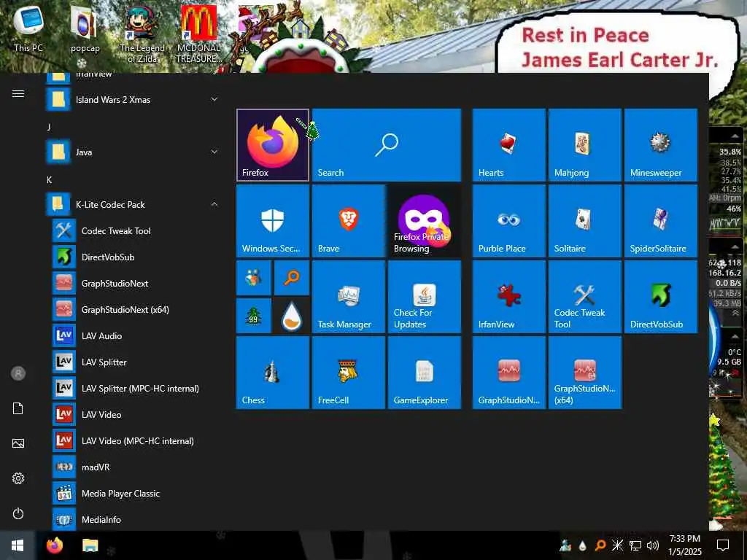Open the Windows Security tile
The height and width of the screenshot is (560, 747).
(273, 221)
